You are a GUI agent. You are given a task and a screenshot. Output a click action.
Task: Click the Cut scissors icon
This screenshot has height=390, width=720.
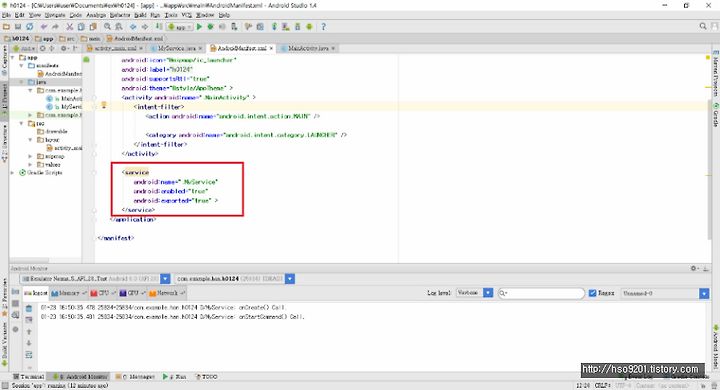[x=70, y=27]
